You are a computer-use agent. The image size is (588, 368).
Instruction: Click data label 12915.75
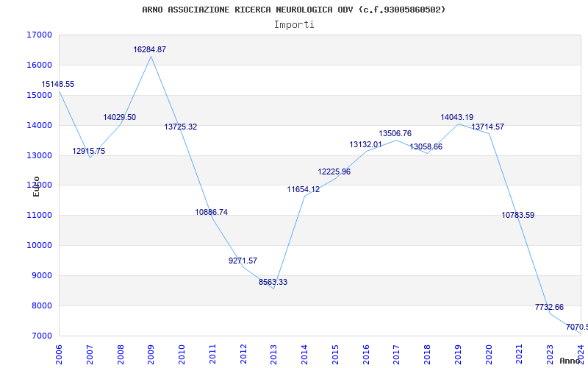[89, 152]
